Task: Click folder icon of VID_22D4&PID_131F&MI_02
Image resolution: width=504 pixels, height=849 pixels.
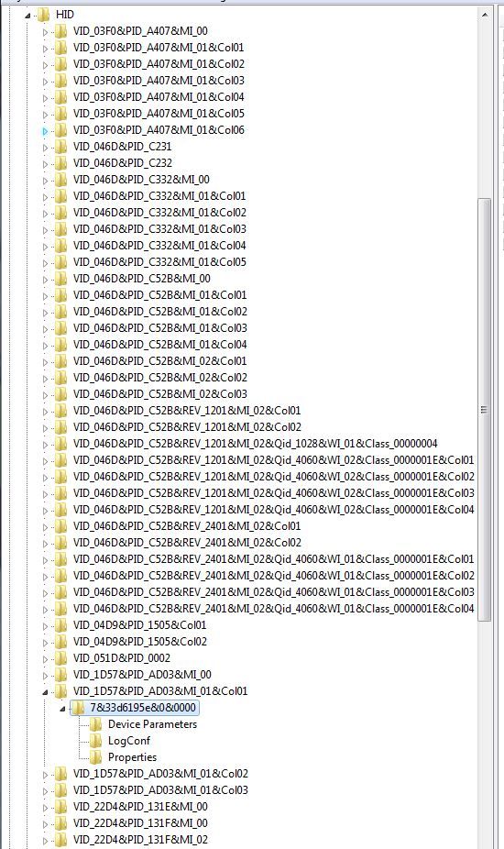Action: point(60,839)
